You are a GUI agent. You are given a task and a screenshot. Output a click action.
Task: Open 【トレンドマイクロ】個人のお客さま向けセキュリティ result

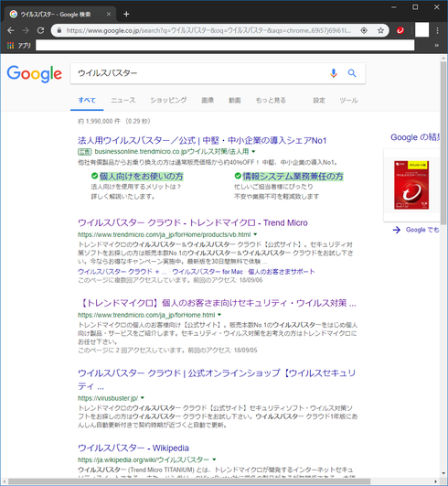pos(218,303)
